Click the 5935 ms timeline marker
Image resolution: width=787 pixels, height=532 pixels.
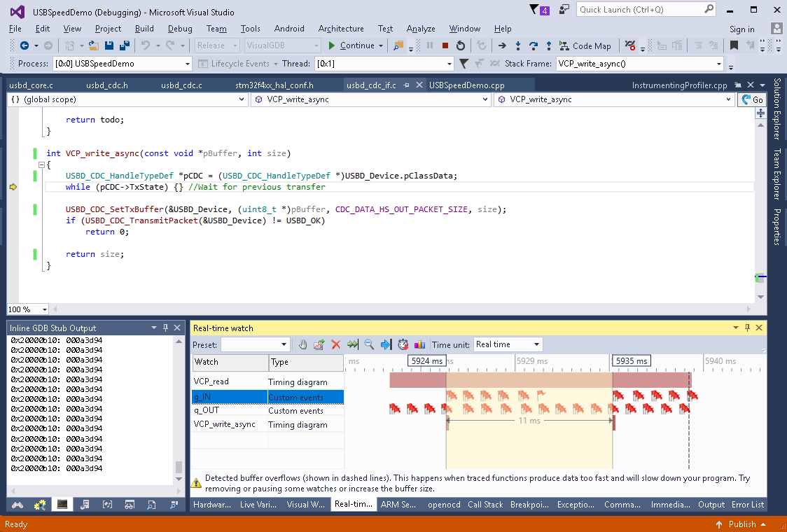coord(632,361)
